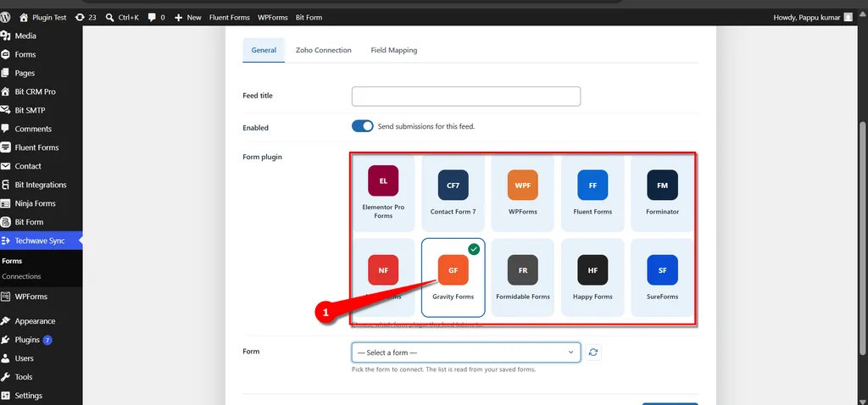Select the Happy Forms plugin card

593,277
